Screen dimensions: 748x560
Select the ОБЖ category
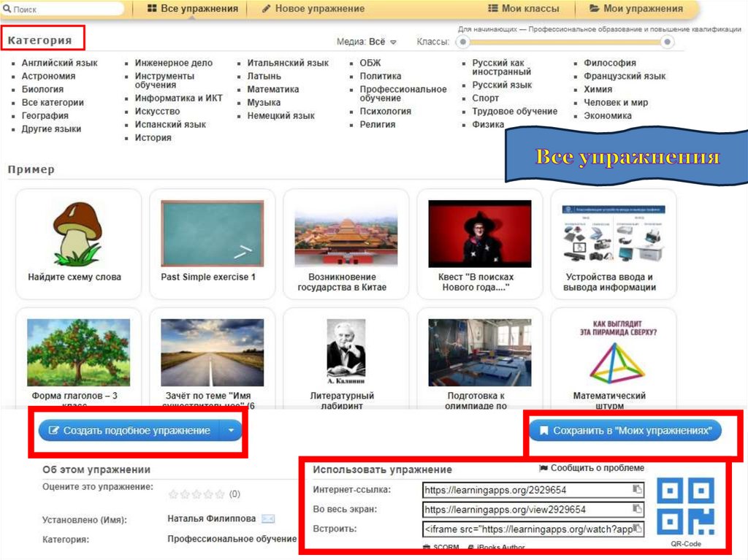coord(370,63)
